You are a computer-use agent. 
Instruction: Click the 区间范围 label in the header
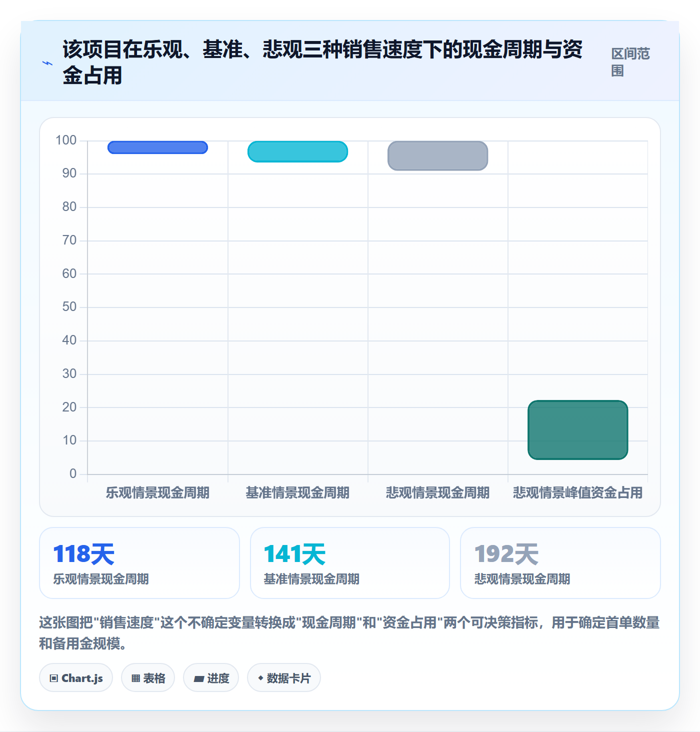point(630,62)
